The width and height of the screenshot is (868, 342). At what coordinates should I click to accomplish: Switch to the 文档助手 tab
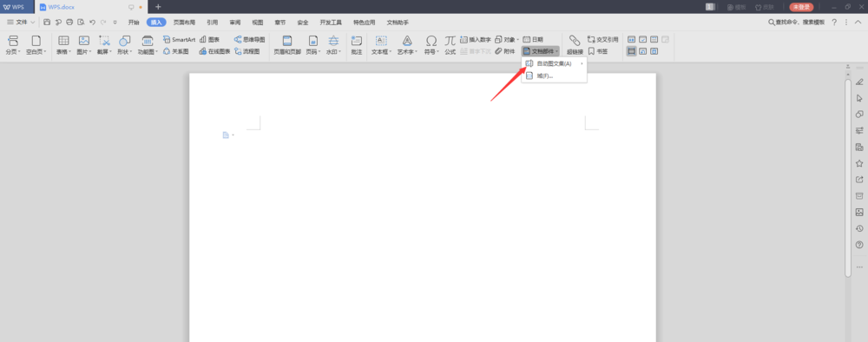398,23
